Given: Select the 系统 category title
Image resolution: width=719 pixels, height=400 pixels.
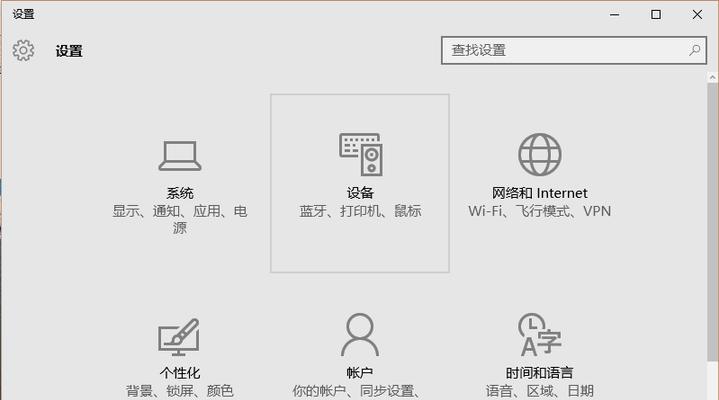Looking at the screenshot, I should point(180,193).
